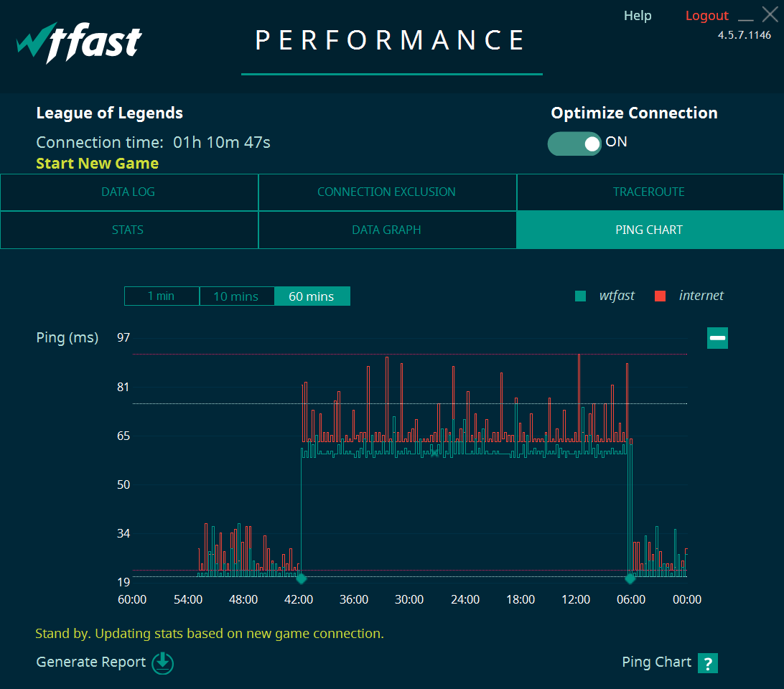Viewport: 784px width, 689px height.
Task: Open the Help link
Action: point(638,16)
